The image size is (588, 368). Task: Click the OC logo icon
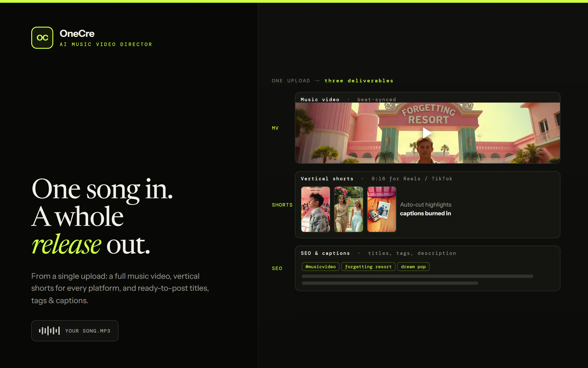(x=42, y=38)
